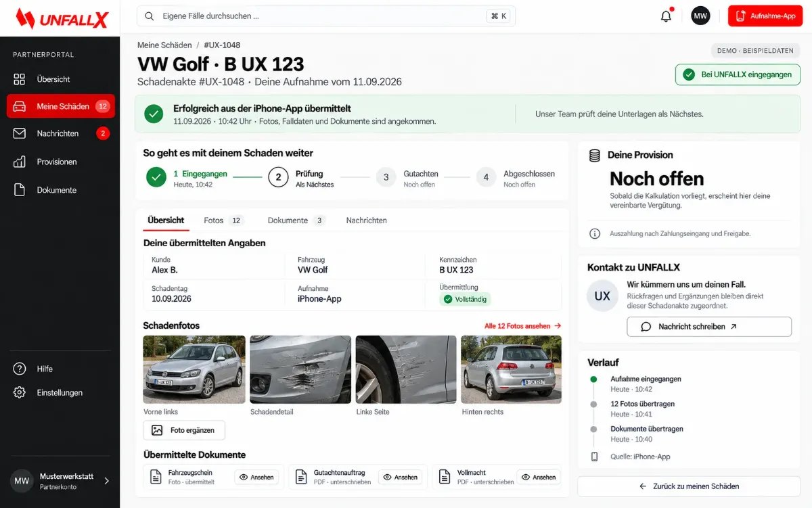
Task: Open the Schadendetail photo thumbnail
Action: pyautogui.click(x=300, y=369)
